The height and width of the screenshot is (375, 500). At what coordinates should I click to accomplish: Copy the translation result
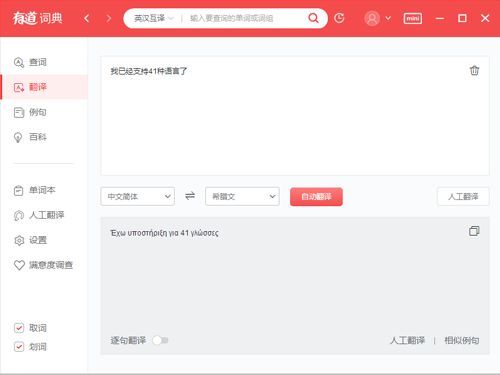click(474, 231)
